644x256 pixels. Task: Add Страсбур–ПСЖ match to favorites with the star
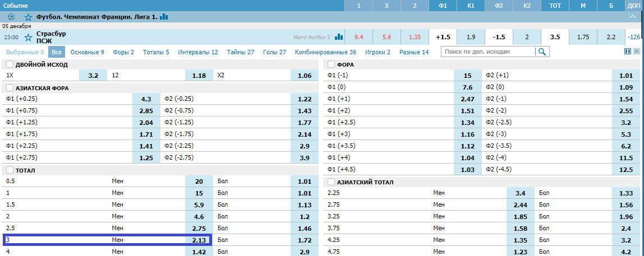pyautogui.click(x=28, y=38)
